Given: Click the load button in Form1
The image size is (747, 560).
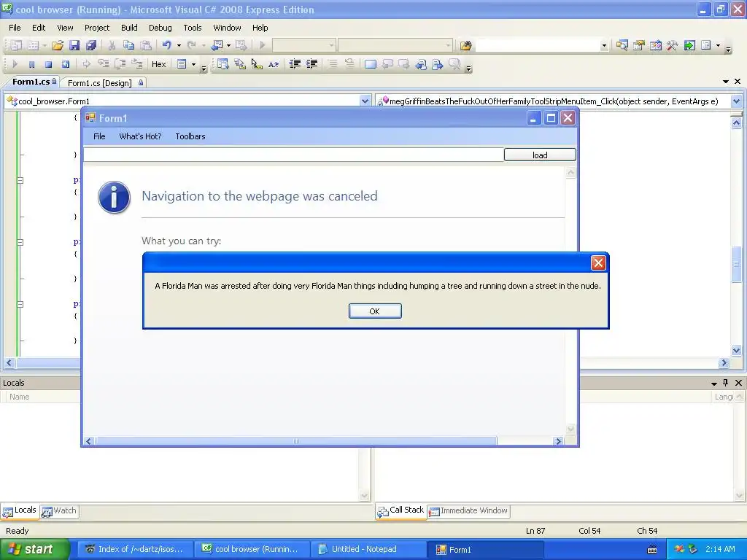Looking at the screenshot, I should click(540, 155).
